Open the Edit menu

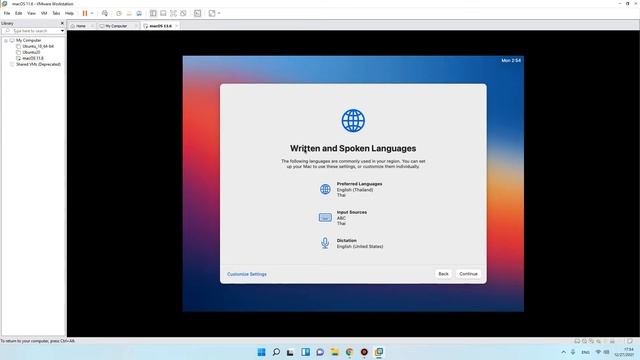[x=18, y=13]
